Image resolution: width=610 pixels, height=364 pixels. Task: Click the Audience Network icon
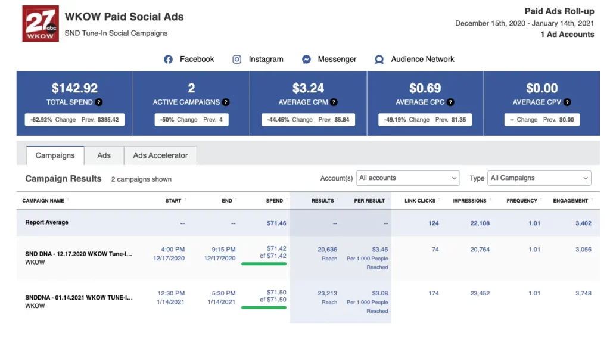pyautogui.click(x=379, y=60)
